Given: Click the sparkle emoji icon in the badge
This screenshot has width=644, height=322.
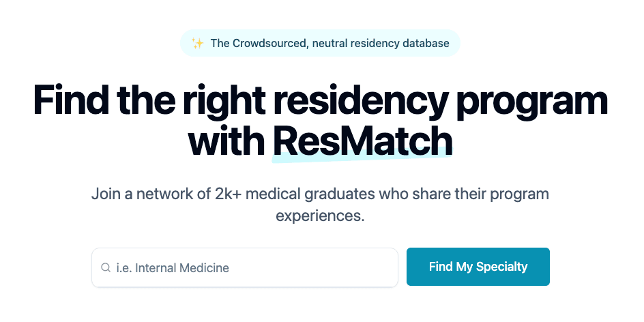Looking at the screenshot, I should click(198, 44).
